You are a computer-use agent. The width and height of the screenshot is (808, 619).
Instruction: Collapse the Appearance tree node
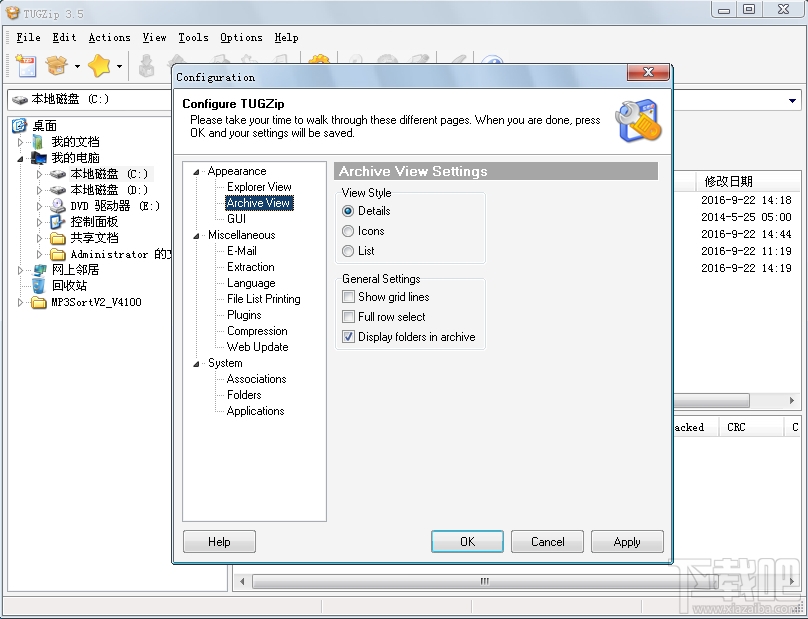pyautogui.click(x=196, y=172)
